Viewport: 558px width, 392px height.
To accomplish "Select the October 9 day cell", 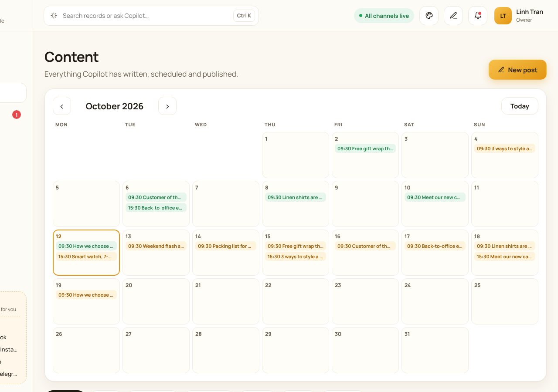I will 365,204.
